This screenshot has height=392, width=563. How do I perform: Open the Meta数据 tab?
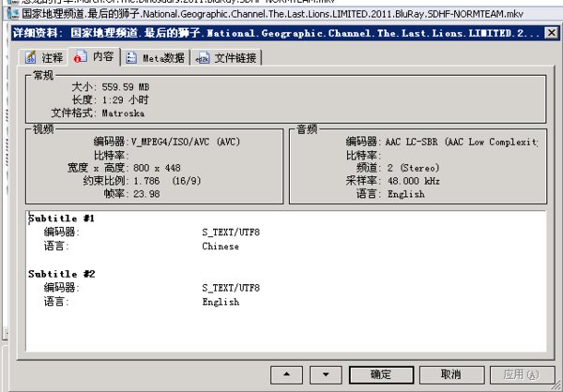(x=156, y=58)
